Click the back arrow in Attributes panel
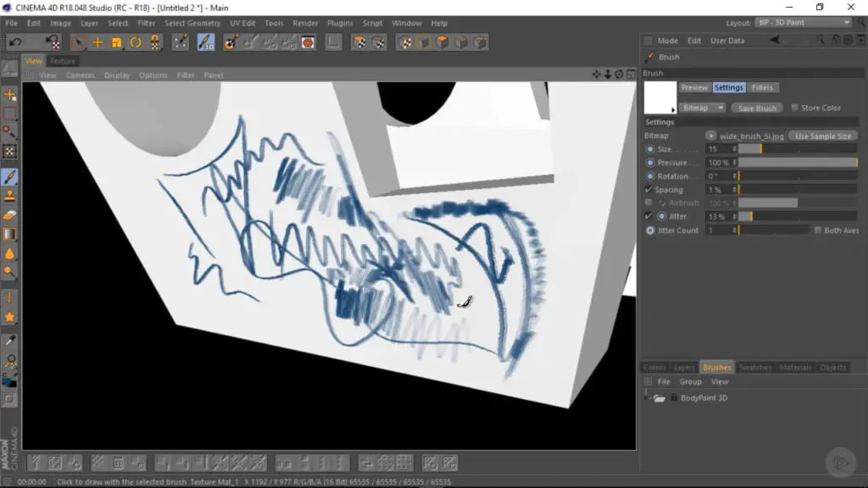 tap(775, 40)
